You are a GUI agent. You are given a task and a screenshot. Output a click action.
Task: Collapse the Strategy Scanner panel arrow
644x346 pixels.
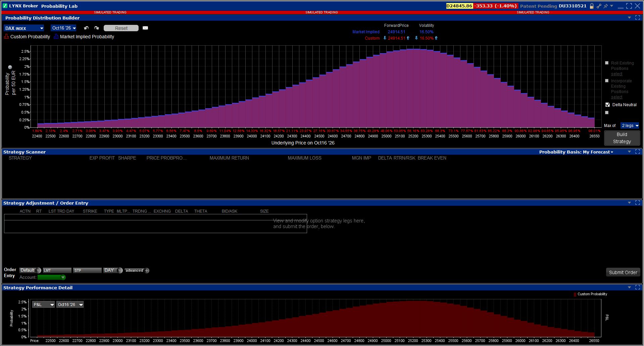629,152
